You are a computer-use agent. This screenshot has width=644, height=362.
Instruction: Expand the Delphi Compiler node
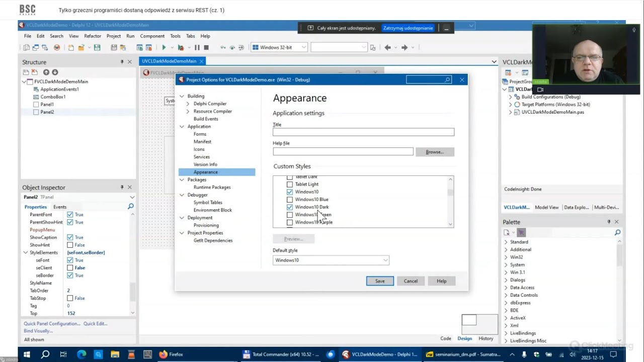click(188, 104)
